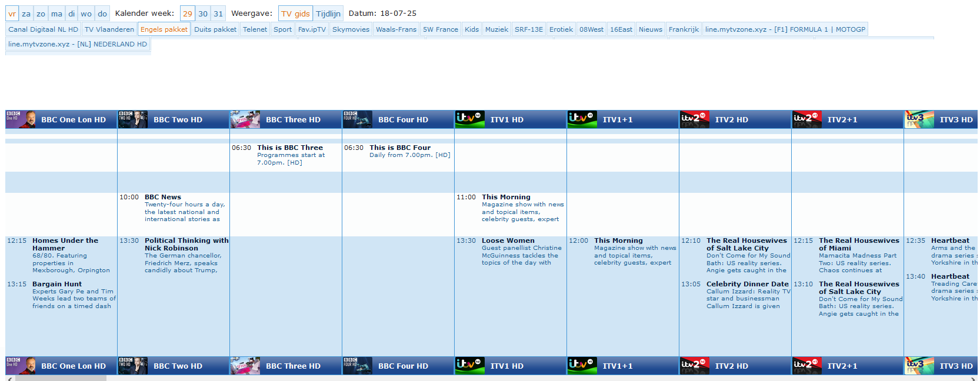Viewport: 980px width, 381px height.
Task: Click the BBC Two logo in bottom header
Action: click(x=133, y=366)
